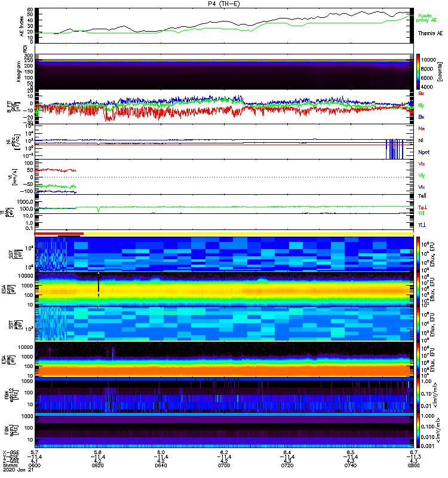Click the date label 2020 Jan 21
Screen dimensions: 448x478
click(x=19, y=470)
